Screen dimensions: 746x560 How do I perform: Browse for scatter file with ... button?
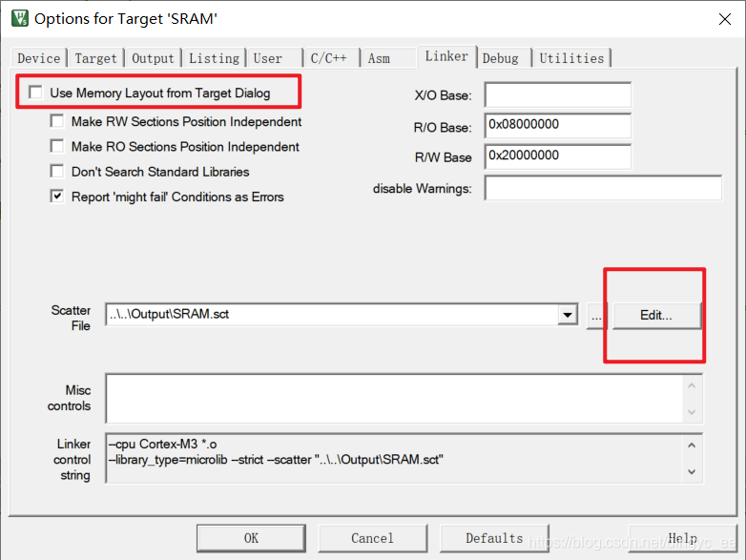click(596, 316)
